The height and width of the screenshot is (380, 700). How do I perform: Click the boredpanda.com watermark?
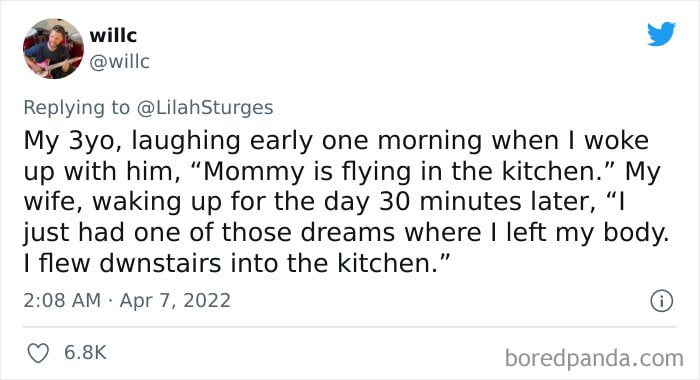pos(594,358)
